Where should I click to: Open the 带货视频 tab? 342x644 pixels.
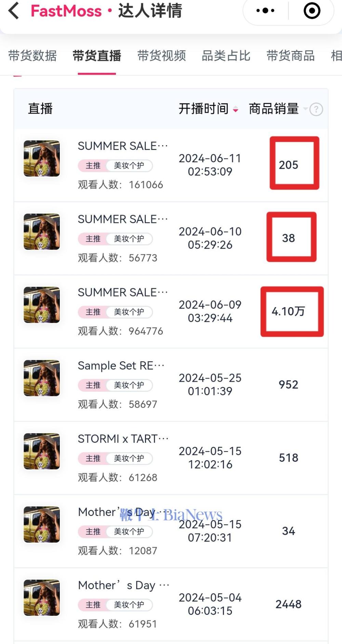[161, 55]
